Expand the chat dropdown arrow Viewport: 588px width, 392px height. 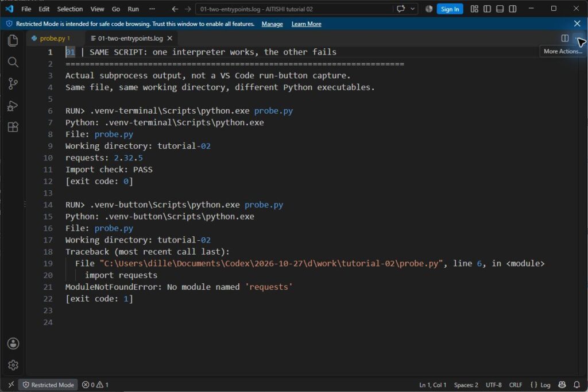click(412, 9)
